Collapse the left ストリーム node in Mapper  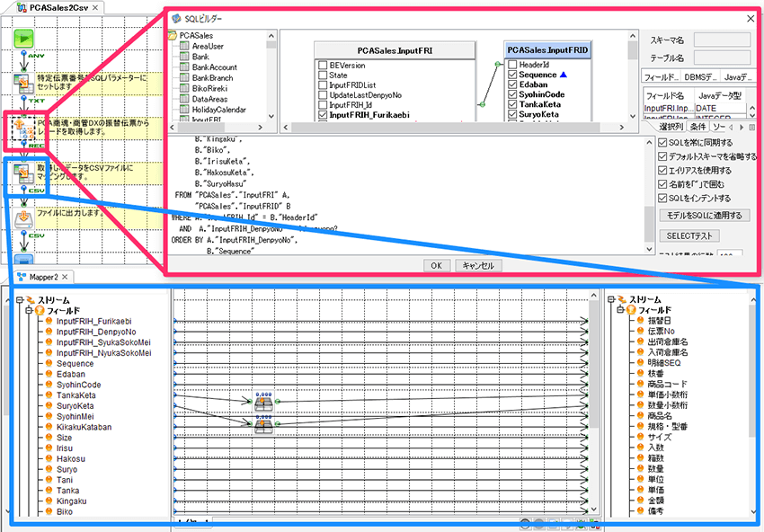(x=20, y=300)
